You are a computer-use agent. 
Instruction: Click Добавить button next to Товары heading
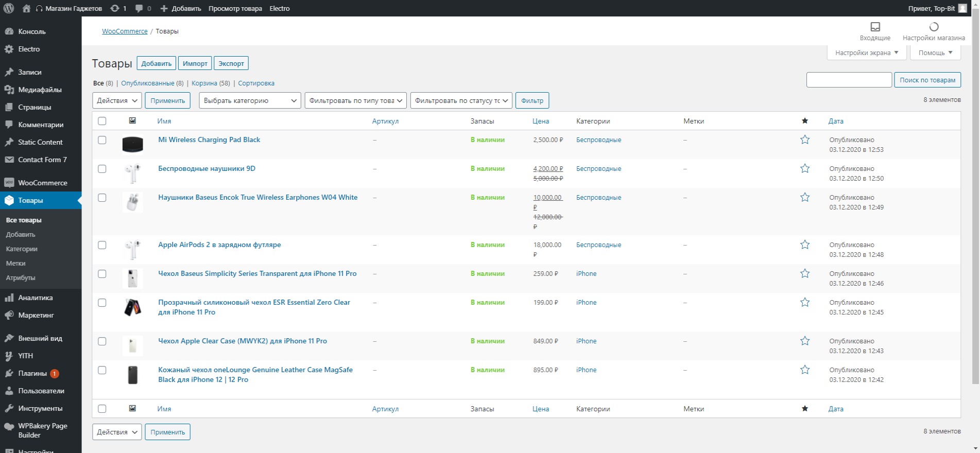pos(157,63)
